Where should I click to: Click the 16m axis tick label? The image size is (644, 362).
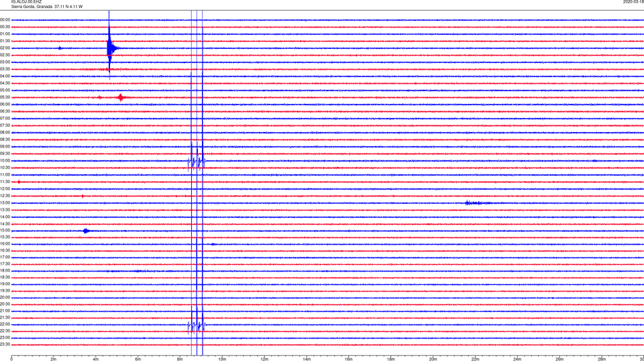(349, 359)
